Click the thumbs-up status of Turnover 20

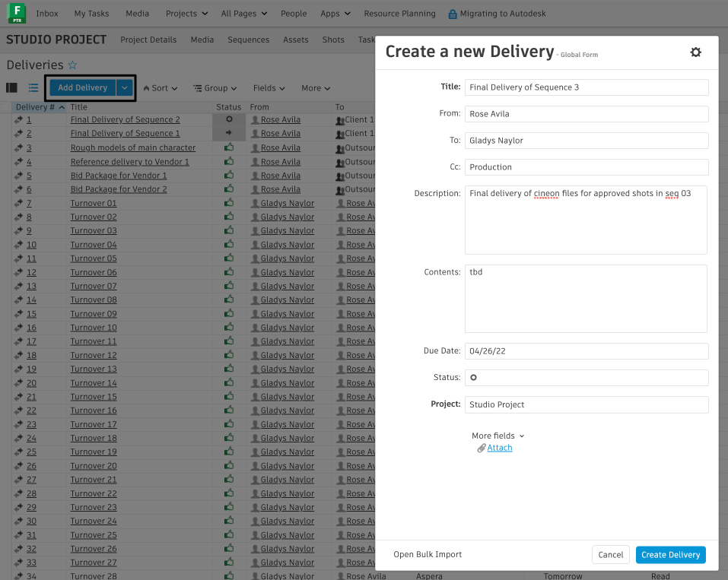point(229,465)
